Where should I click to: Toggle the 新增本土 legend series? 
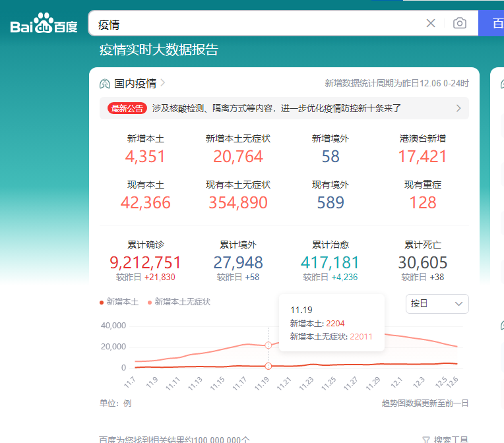[119, 302]
